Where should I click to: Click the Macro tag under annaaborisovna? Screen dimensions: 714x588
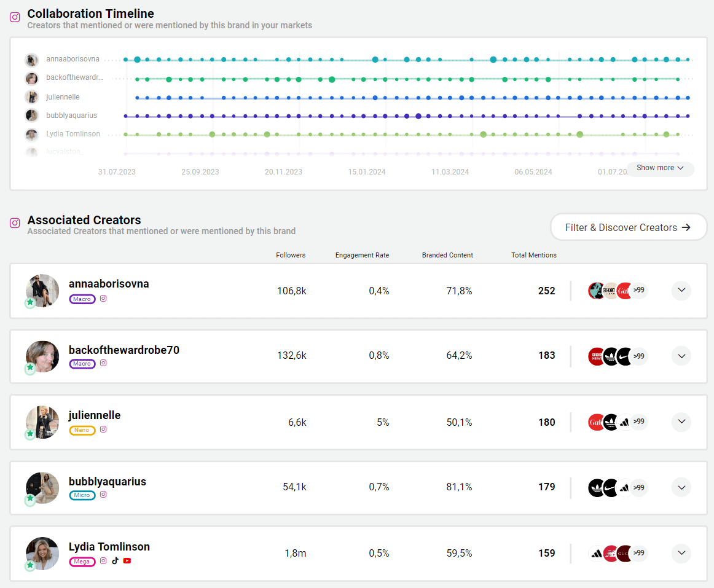(x=82, y=299)
